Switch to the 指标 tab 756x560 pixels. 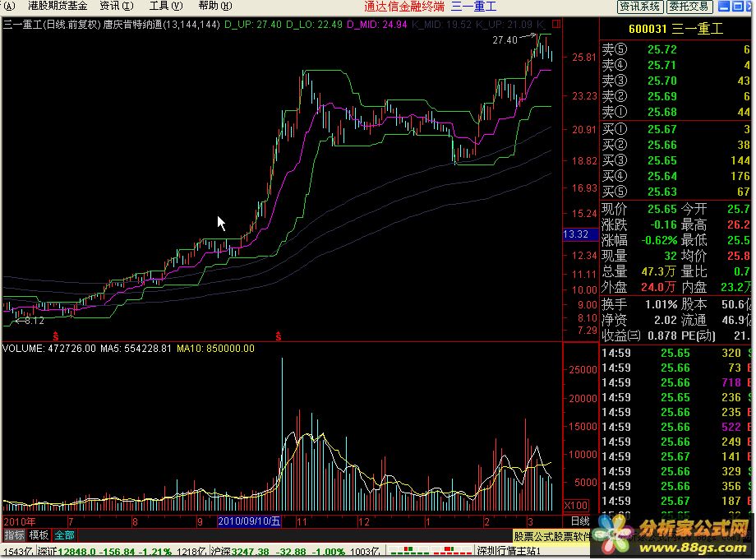14,535
